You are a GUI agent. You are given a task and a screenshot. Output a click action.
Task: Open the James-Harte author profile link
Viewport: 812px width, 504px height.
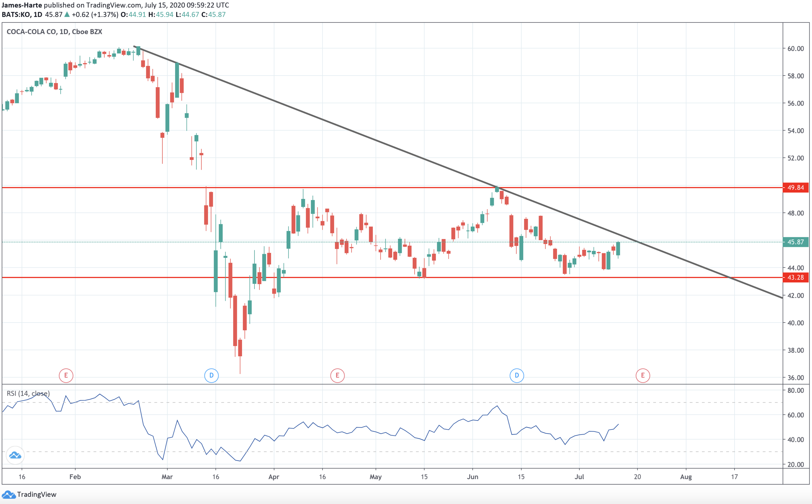(22, 5)
